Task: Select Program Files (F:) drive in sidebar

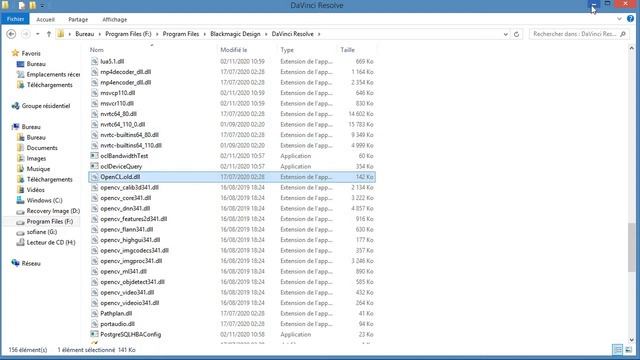Action: coord(50,222)
